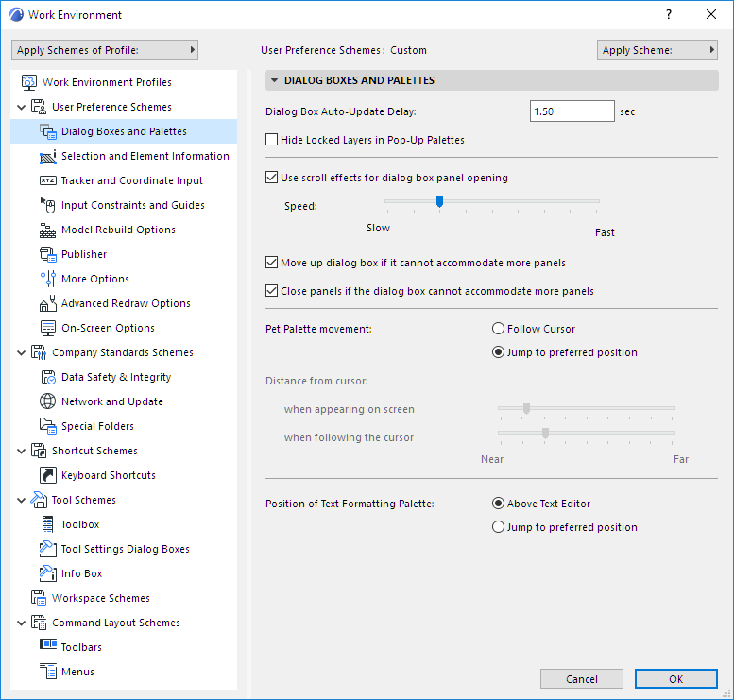The width and height of the screenshot is (734, 700).
Task: Click the Network and Update globe icon
Action: 47,401
